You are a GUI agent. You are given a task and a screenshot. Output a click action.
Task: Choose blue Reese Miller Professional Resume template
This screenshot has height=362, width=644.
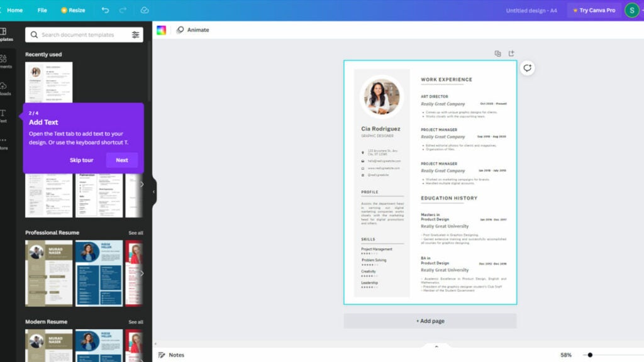pos(99,273)
